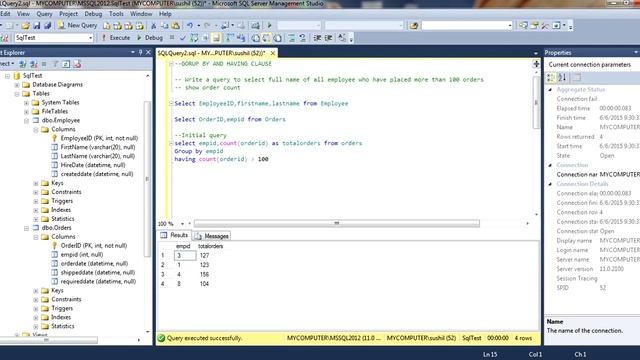The width and height of the screenshot is (640, 360).
Task: Collapse the SqlTest database node
Action: pos(7,76)
